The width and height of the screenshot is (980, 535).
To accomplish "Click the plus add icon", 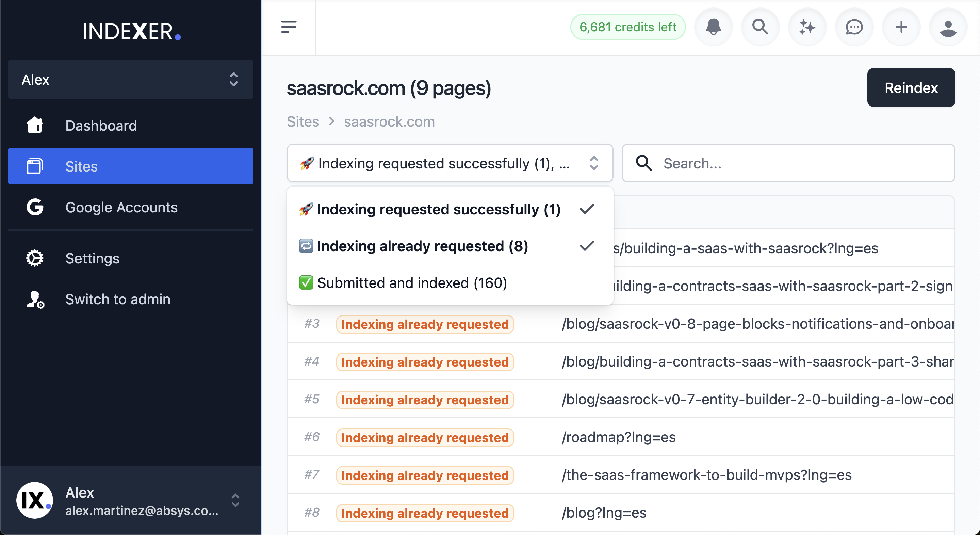I will pos(901,27).
